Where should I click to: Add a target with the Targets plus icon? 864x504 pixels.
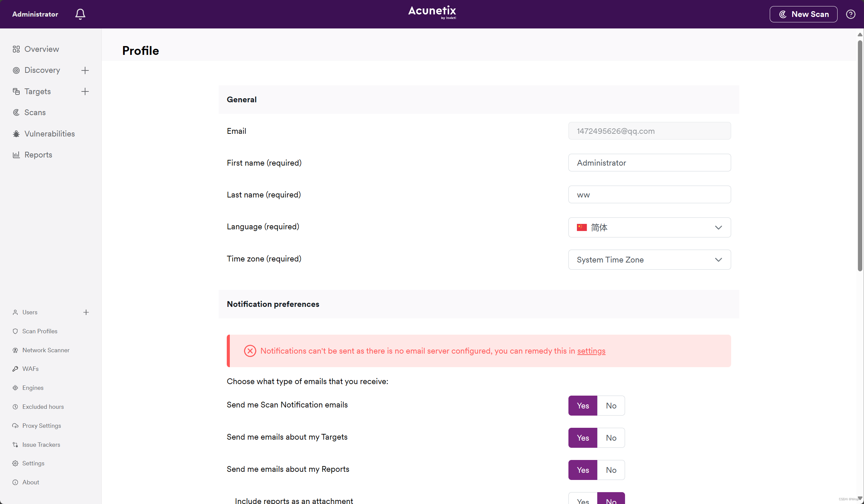(x=85, y=91)
